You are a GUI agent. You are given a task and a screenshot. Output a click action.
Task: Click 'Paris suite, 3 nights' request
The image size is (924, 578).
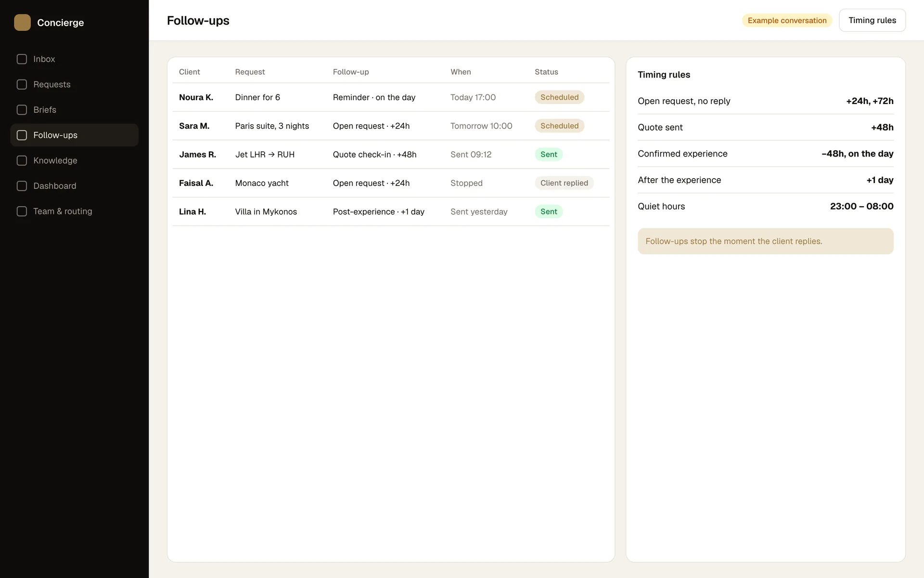click(x=272, y=126)
